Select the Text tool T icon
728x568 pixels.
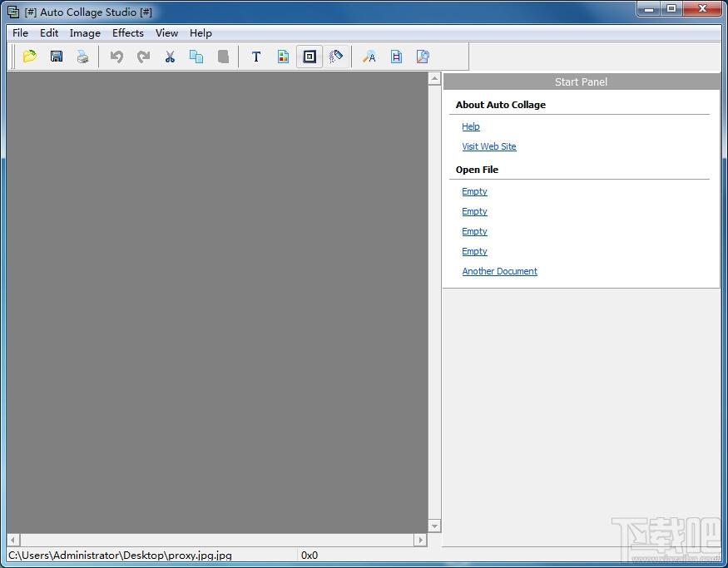tap(256, 57)
